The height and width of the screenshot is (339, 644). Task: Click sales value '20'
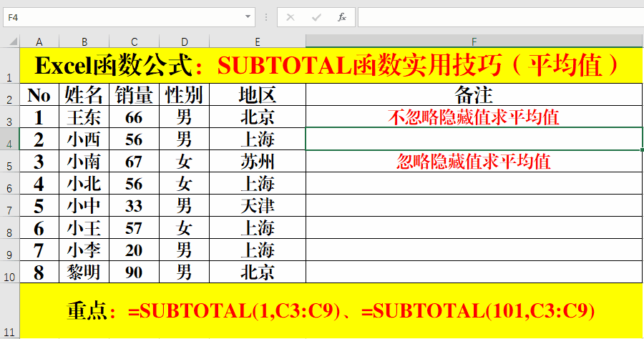pos(135,250)
